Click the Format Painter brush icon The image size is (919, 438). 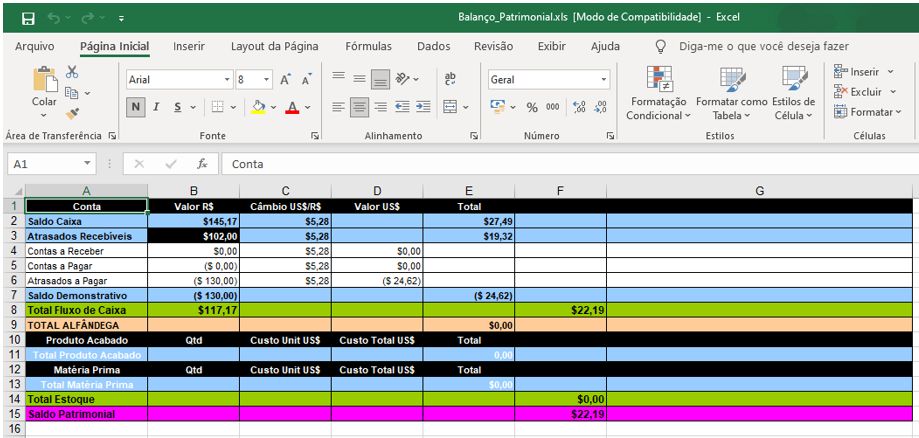coord(72,114)
